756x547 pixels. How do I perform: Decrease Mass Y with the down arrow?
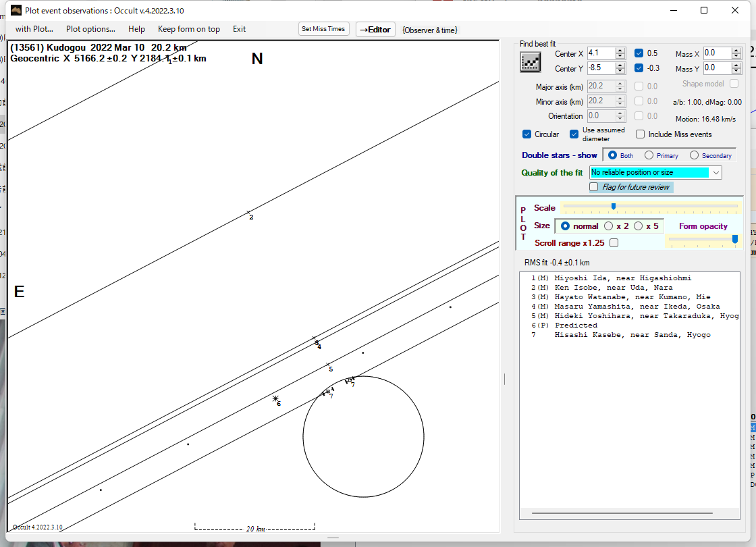pyautogui.click(x=736, y=71)
